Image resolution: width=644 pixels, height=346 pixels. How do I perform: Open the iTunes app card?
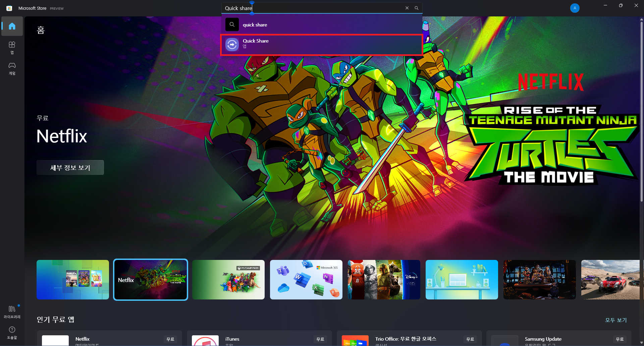coord(259,338)
